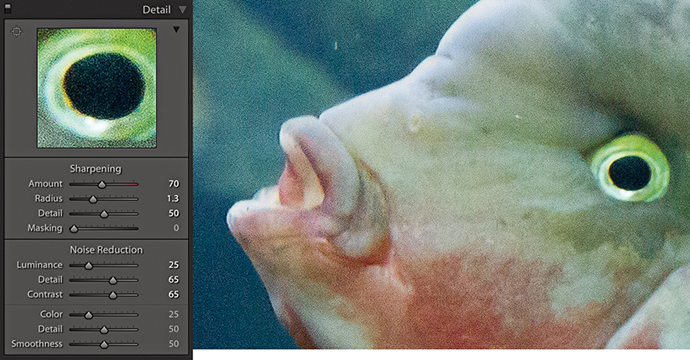Screen dimensions: 690x360
Task: Select the Sharpening Detail value 50
Action: tap(174, 213)
